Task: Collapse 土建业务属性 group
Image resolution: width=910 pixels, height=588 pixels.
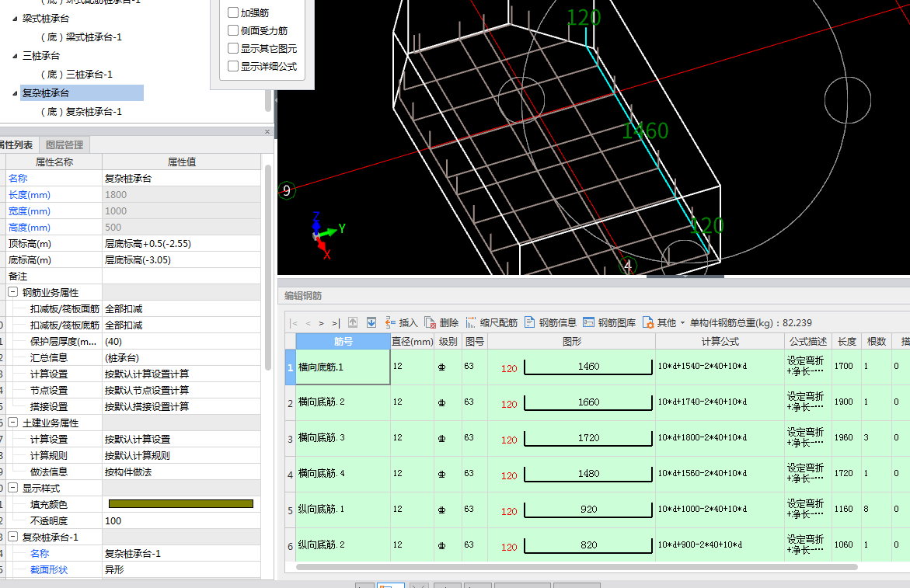Action: [x=12, y=423]
